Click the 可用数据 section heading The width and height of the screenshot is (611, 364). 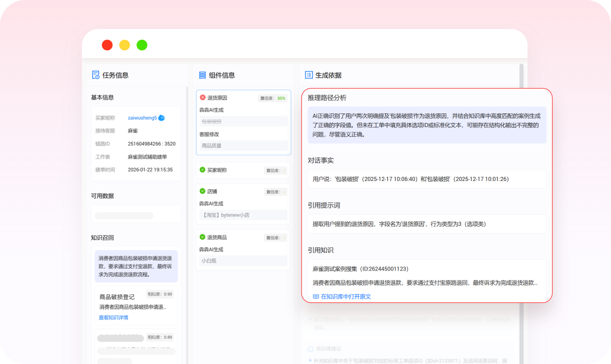point(102,195)
